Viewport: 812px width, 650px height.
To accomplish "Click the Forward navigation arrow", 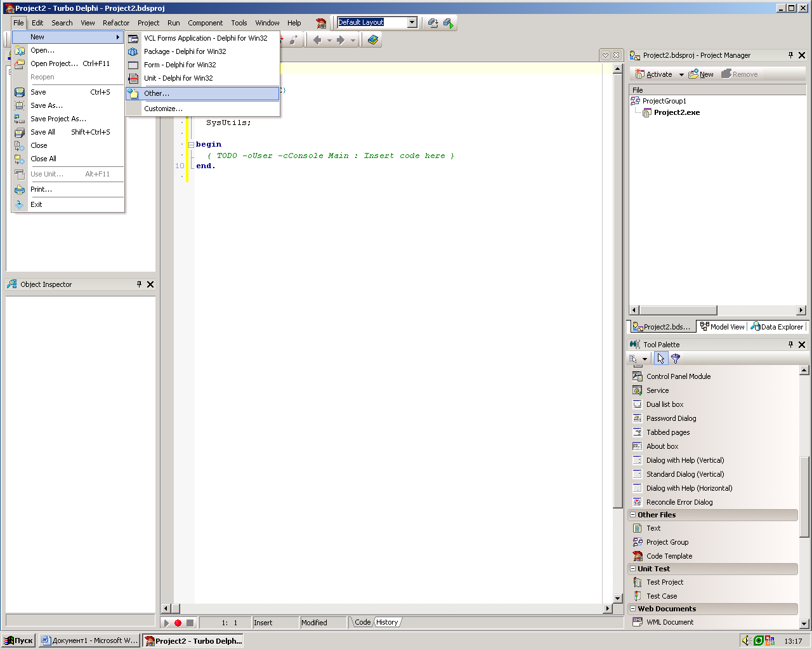I will pyautogui.click(x=341, y=40).
